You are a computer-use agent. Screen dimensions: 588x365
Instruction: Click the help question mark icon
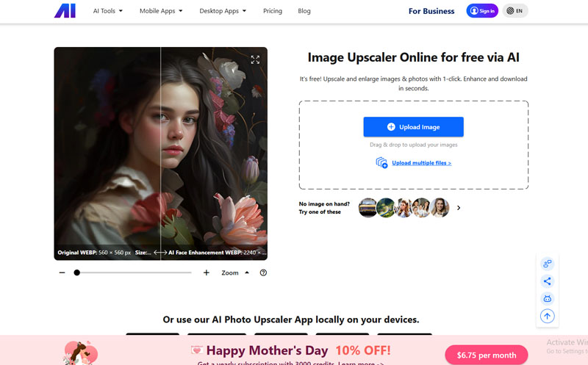[x=263, y=272]
